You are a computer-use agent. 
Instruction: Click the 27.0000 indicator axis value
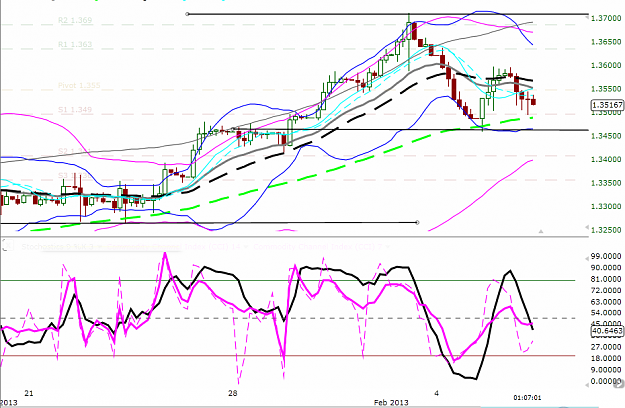(x=606, y=347)
